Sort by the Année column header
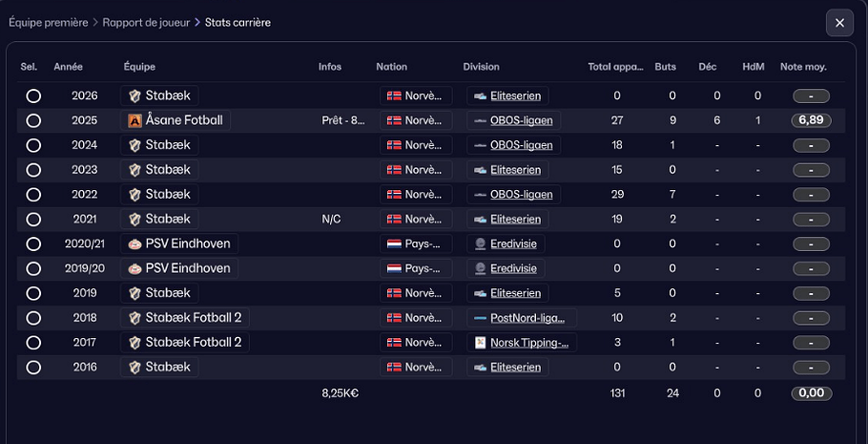Screen dimensions: 868x444 [x=68, y=67]
